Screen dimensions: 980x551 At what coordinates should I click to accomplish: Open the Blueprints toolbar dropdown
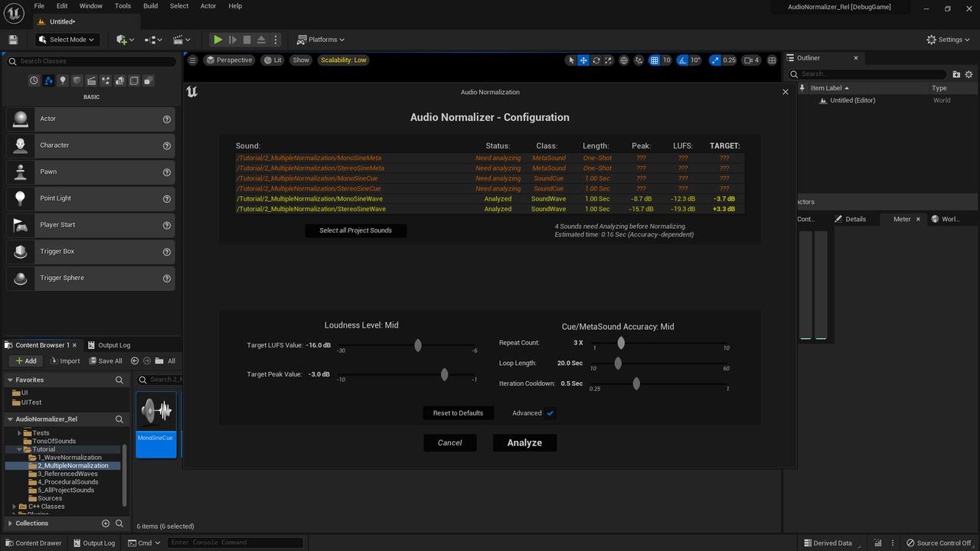point(153,40)
